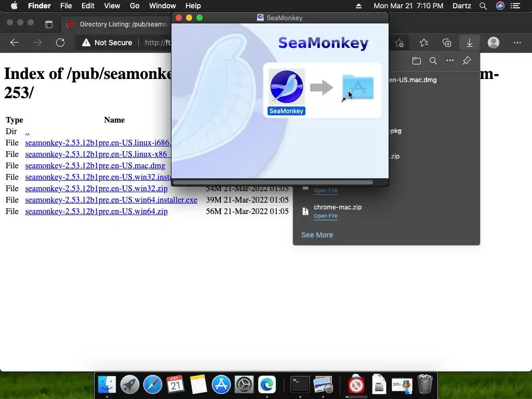
Task: Click en-US.mac.dmg download entry
Action: click(413, 80)
